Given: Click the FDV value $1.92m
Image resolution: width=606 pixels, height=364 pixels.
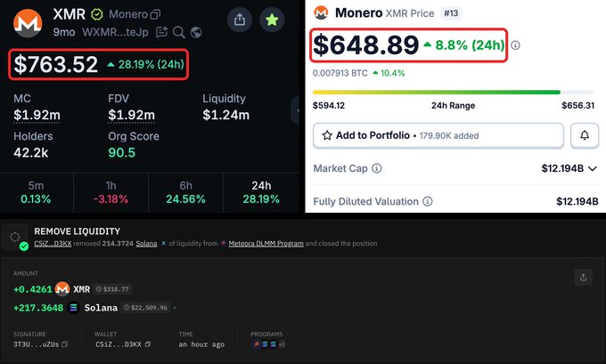Looking at the screenshot, I should click(131, 115).
